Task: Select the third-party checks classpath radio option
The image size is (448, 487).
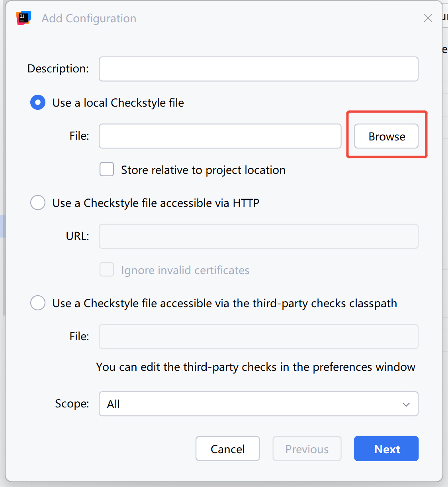Action: coord(38,303)
